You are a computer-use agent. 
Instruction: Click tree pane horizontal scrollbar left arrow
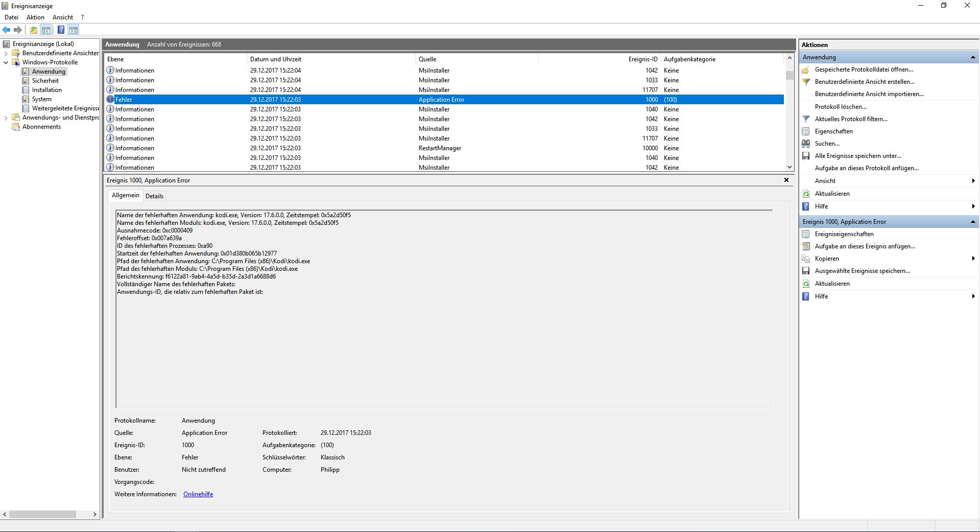click(x=5, y=515)
